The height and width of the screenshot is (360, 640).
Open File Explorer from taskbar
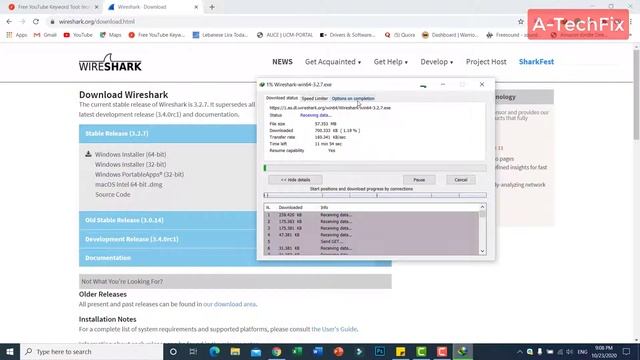click(235, 351)
